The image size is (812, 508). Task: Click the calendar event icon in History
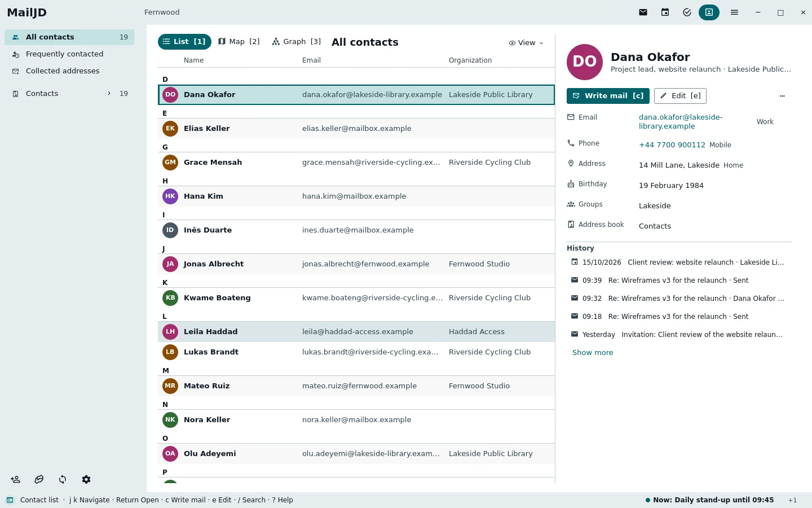pos(575,262)
